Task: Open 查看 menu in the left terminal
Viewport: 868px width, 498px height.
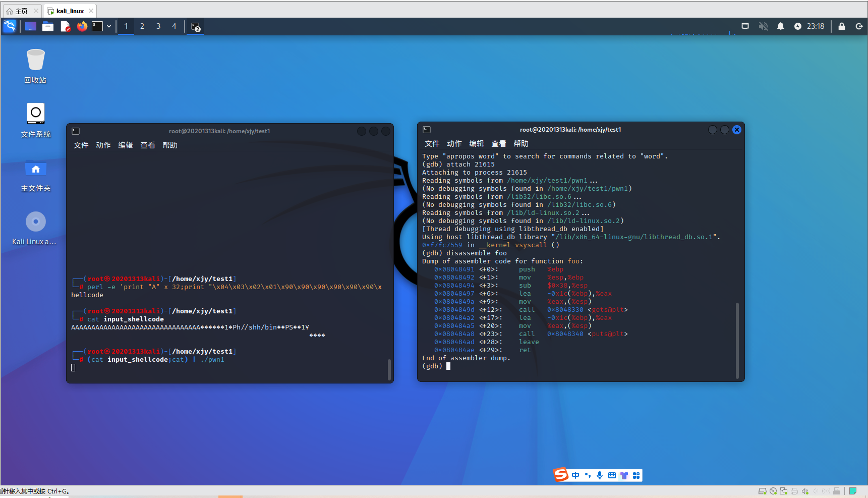Action: coord(148,145)
